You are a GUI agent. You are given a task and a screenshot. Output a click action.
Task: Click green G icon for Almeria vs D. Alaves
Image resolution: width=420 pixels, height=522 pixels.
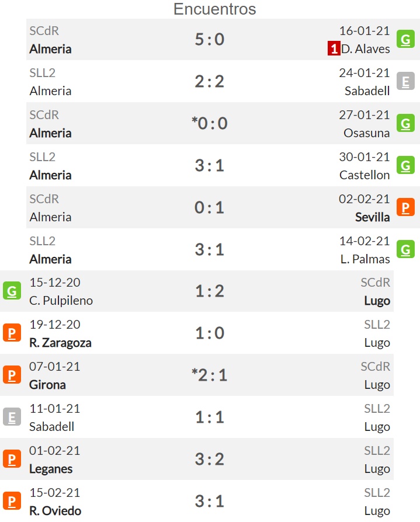[405, 39]
